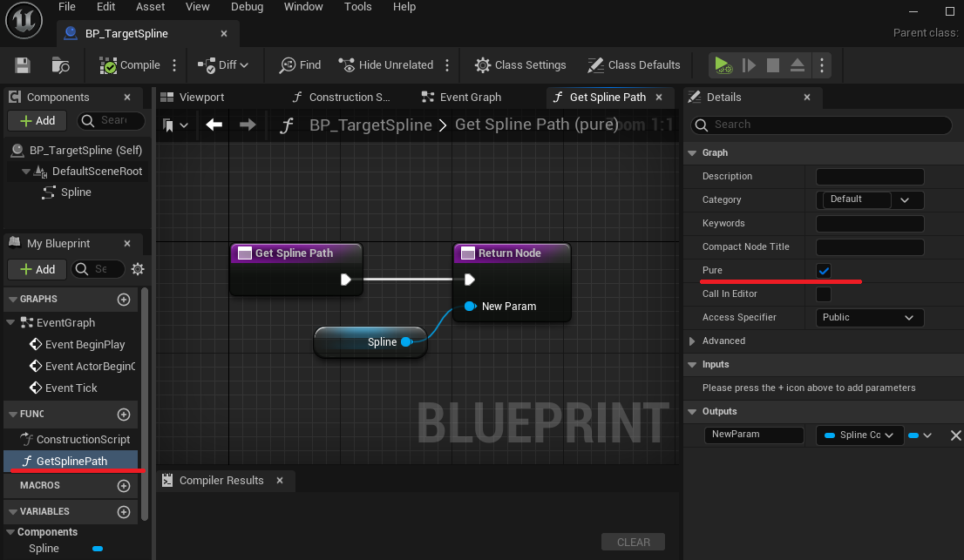Image resolution: width=964 pixels, height=560 pixels.
Task: Open Browse to asset in Content Browser icon
Action: pos(60,65)
